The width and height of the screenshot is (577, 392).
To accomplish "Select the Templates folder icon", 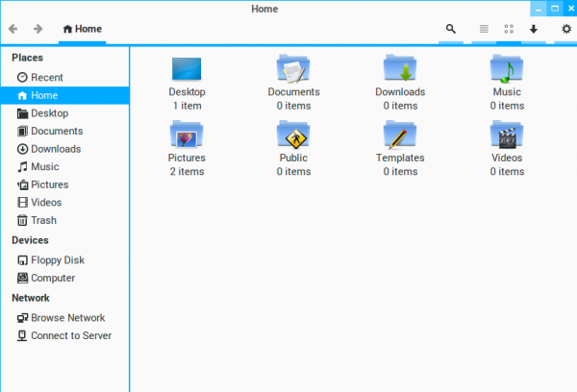I will coord(400,135).
